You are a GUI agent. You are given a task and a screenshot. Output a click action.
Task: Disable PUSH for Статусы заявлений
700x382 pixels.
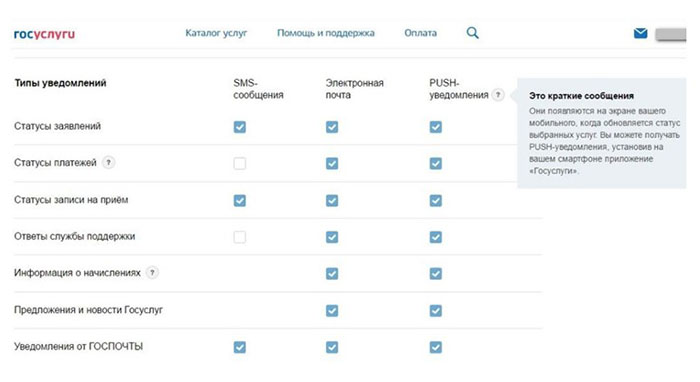click(x=436, y=127)
